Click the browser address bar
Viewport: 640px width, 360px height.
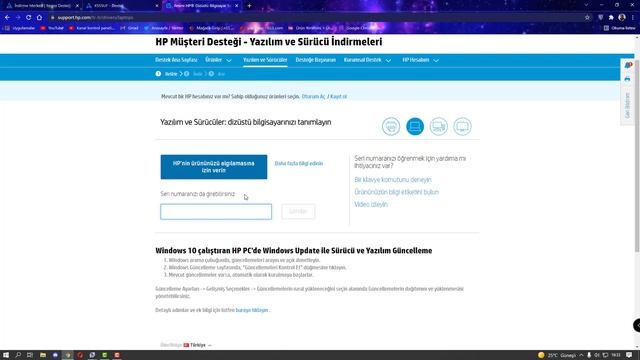click(x=318, y=18)
